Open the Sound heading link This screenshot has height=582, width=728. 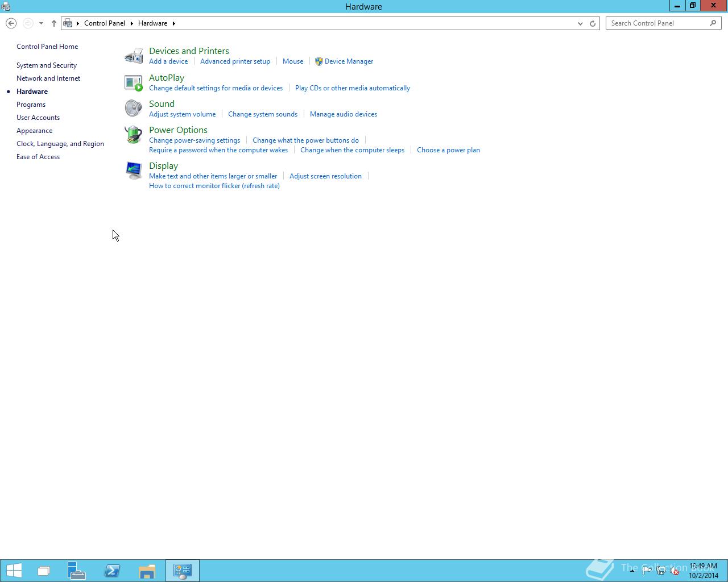(162, 104)
